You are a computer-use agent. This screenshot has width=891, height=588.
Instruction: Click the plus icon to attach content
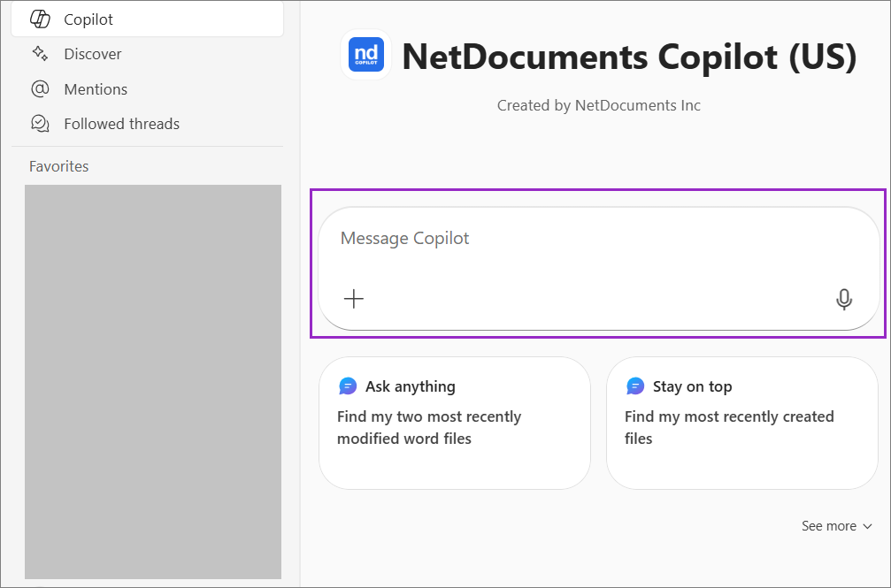(354, 298)
